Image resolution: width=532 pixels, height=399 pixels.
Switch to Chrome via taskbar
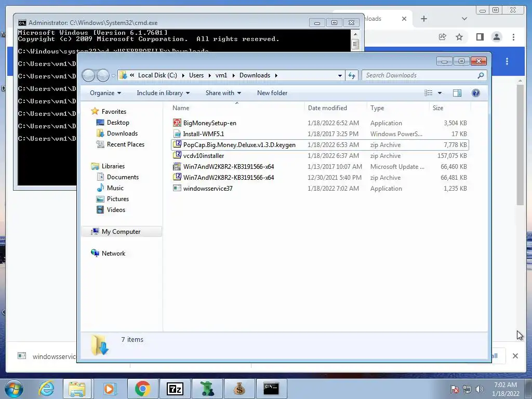pos(142,389)
